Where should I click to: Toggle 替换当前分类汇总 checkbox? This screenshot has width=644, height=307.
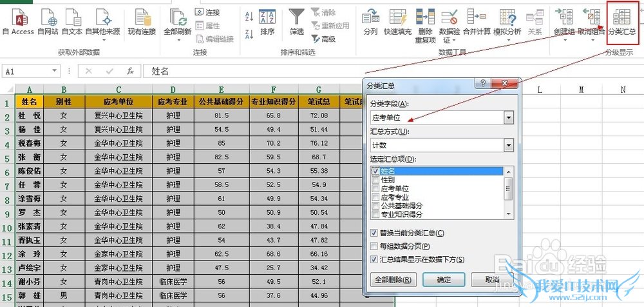pos(375,233)
